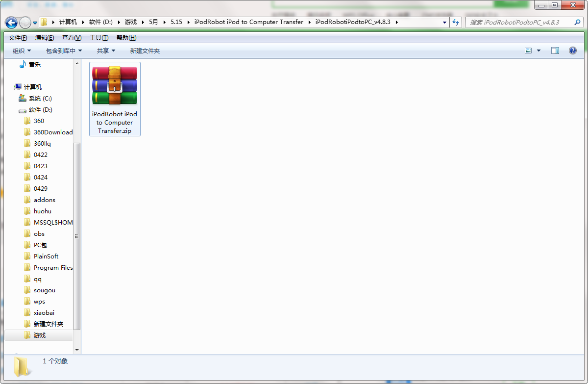Open the 文件(F) menu
Viewport: 588px width, 384px height.
click(18, 38)
